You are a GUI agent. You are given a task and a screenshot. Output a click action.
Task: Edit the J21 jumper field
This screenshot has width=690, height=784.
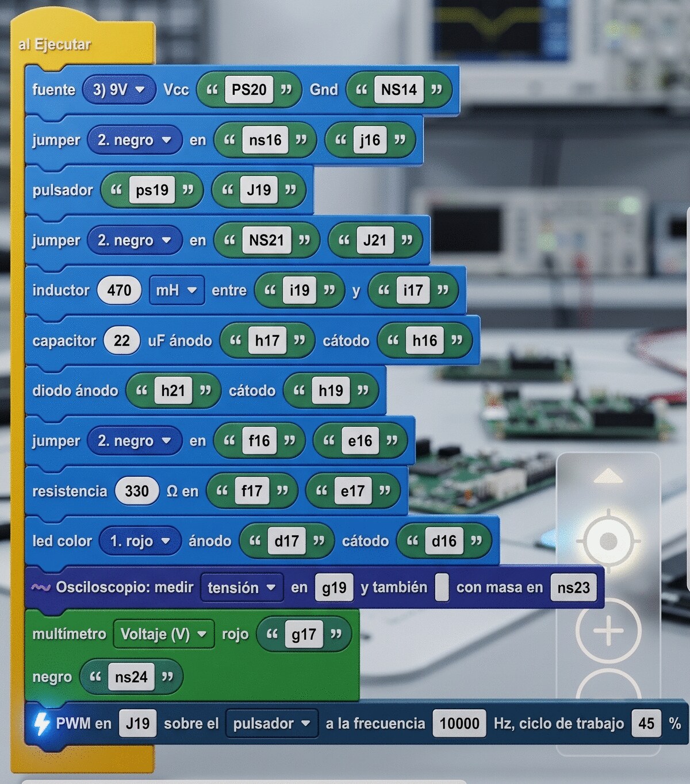[375, 240]
